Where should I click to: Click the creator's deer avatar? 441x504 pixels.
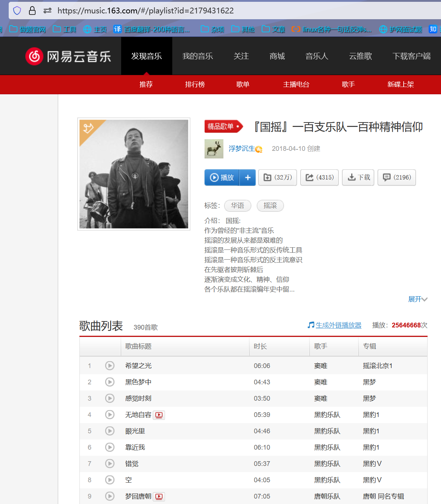(x=214, y=149)
